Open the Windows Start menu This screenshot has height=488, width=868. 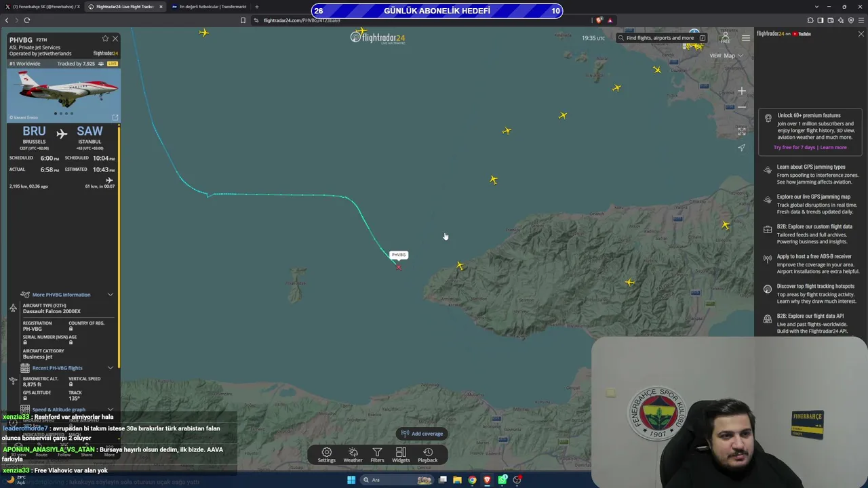tap(351, 480)
